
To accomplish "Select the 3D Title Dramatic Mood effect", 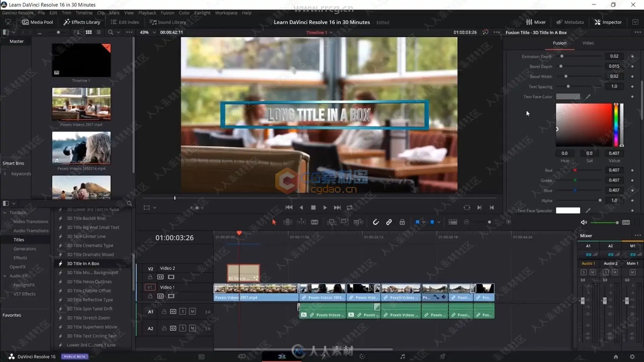I will (90, 254).
